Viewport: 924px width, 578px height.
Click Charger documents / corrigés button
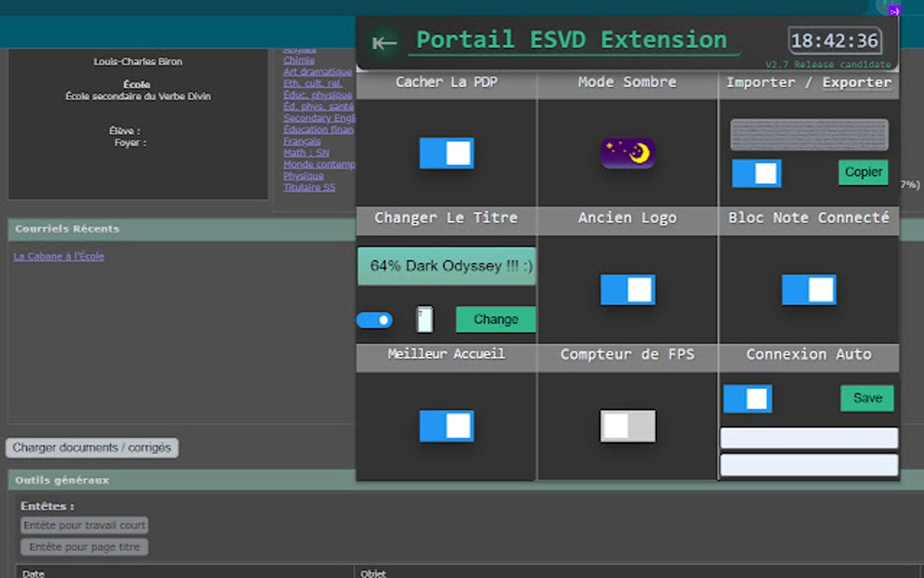click(91, 448)
